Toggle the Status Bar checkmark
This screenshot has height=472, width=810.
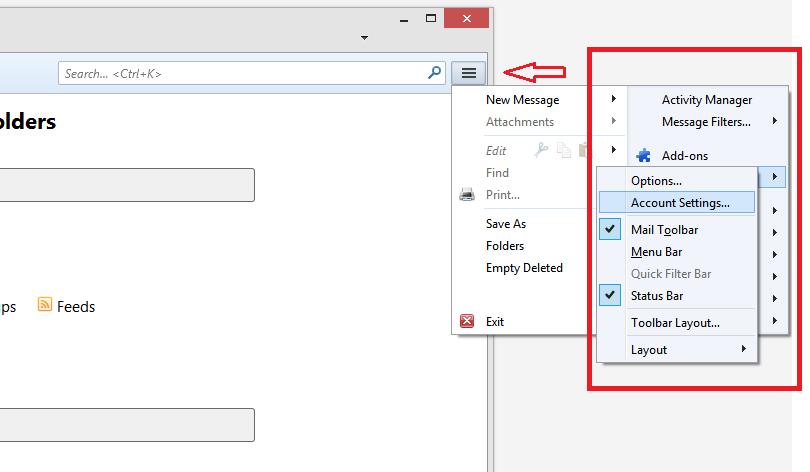[610, 295]
